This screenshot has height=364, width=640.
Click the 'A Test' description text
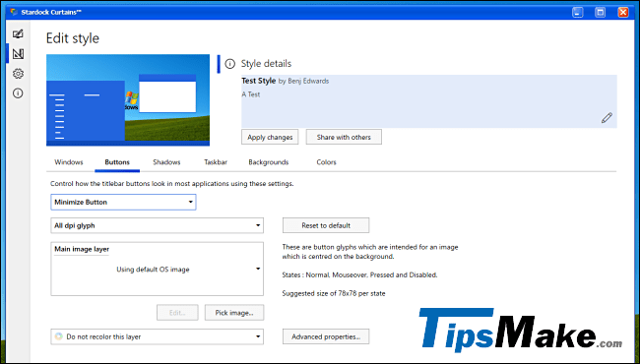[251, 94]
